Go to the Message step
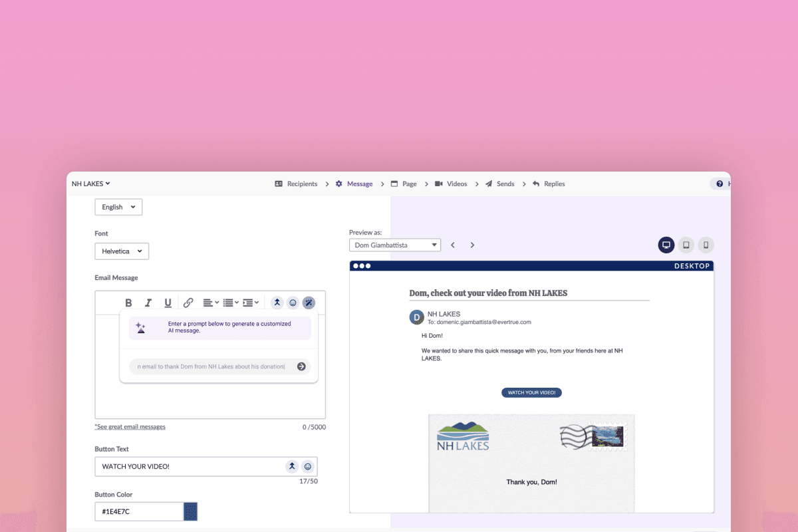798x532 pixels. 354,184
